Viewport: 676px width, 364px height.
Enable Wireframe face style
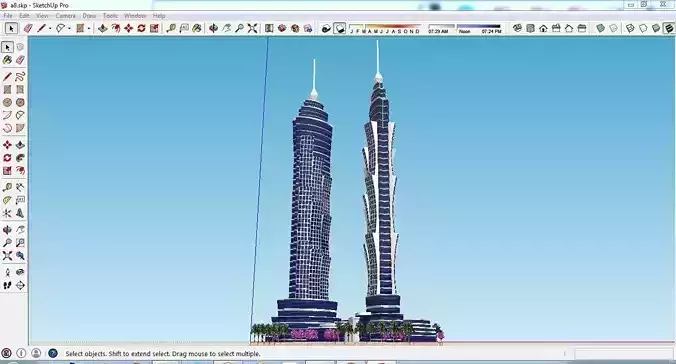[x=630, y=28]
